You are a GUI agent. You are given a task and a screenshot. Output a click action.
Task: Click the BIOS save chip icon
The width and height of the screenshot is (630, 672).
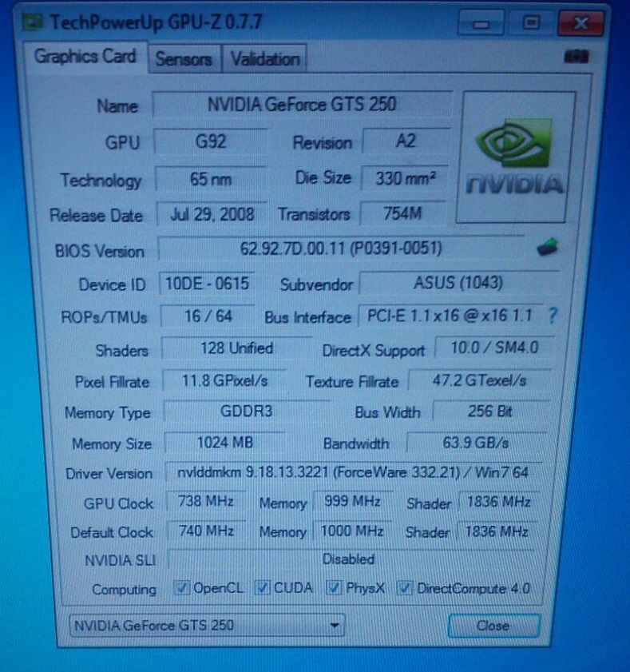[x=547, y=248]
